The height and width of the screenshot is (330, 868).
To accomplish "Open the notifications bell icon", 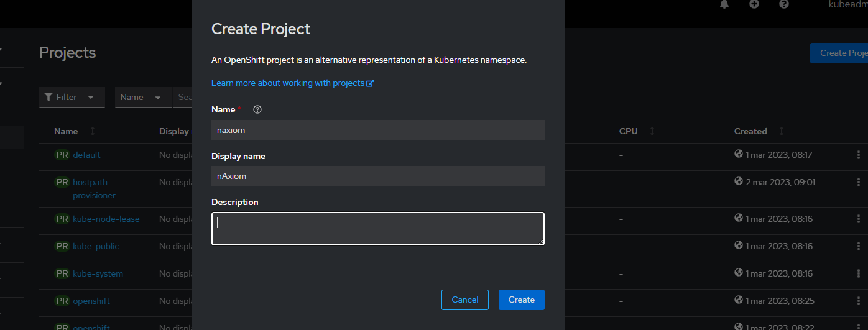I will [x=724, y=4].
